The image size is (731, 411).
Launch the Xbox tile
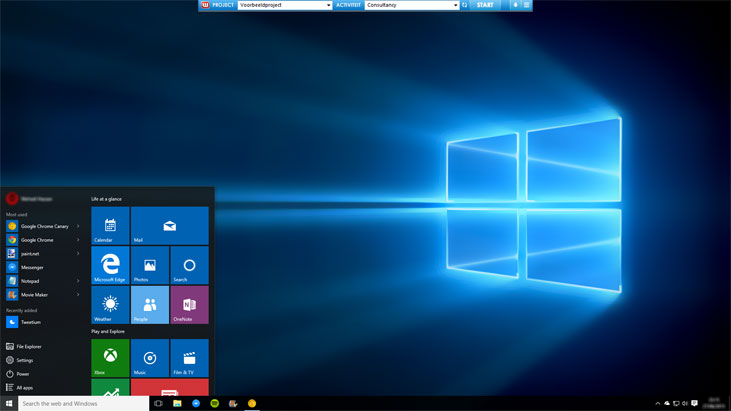click(110, 358)
